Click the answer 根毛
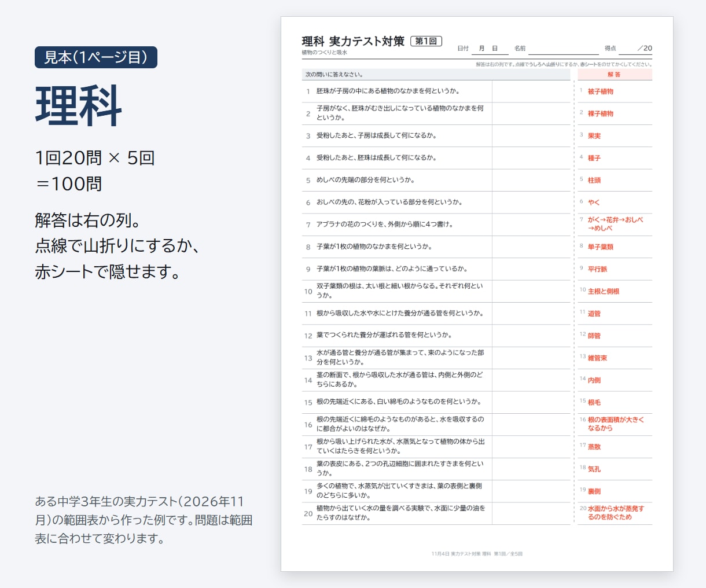 coord(594,402)
